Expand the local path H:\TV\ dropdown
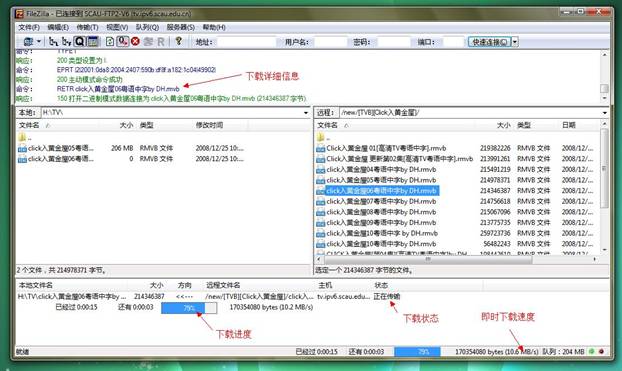 pyautogui.click(x=305, y=113)
